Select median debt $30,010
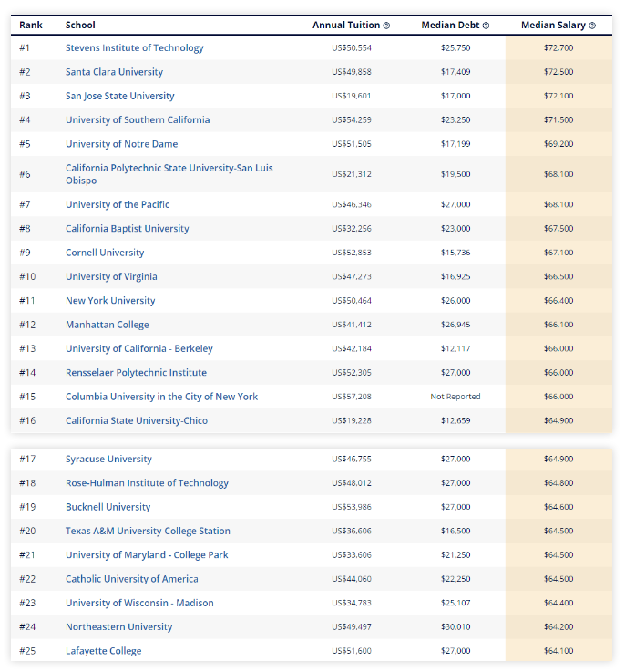 coord(456,627)
